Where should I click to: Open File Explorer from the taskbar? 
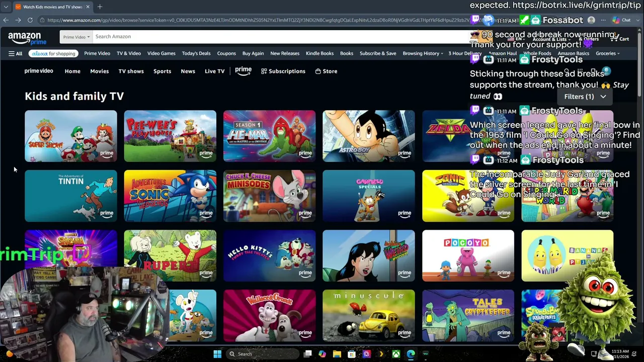click(337, 354)
